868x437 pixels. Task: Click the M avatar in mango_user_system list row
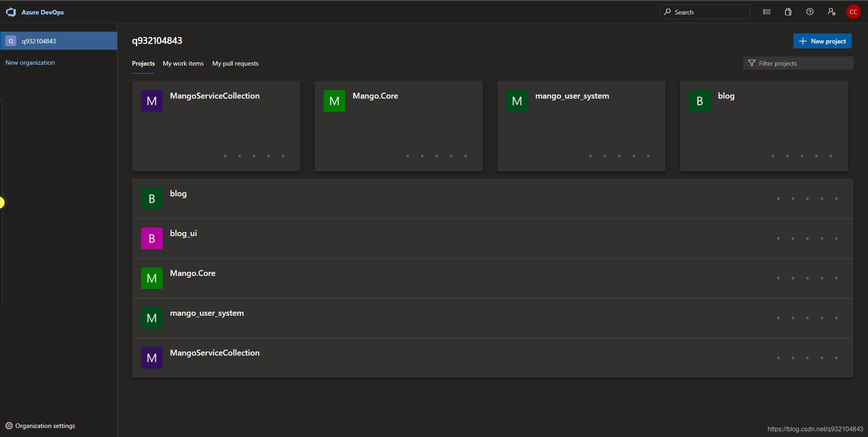152,318
